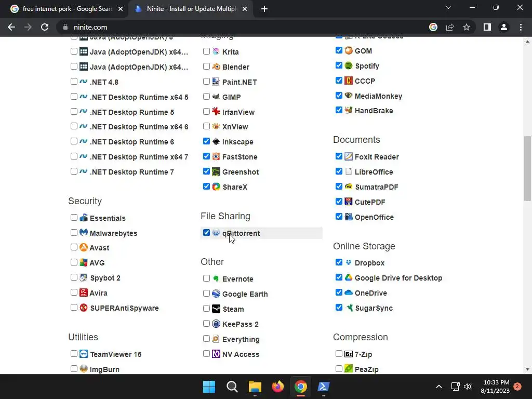Show hidden system tray icons
The height and width of the screenshot is (399, 532).
(x=438, y=387)
